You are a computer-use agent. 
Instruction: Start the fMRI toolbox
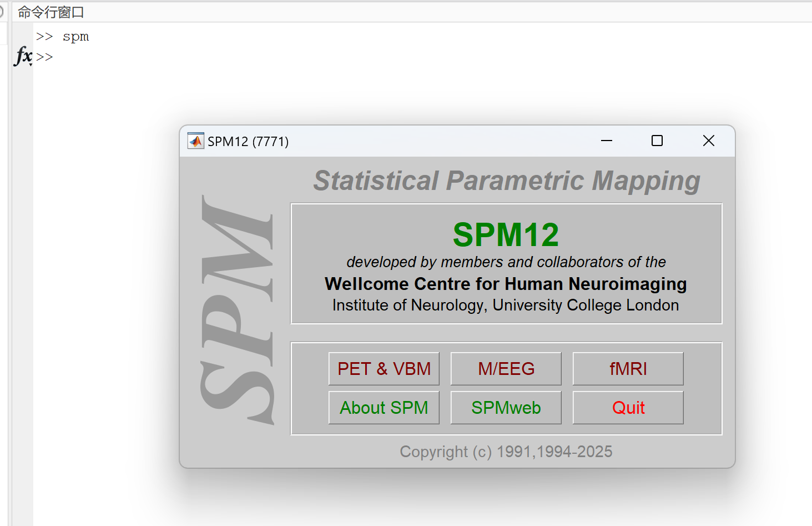pyautogui.click(x=628, y=369)
